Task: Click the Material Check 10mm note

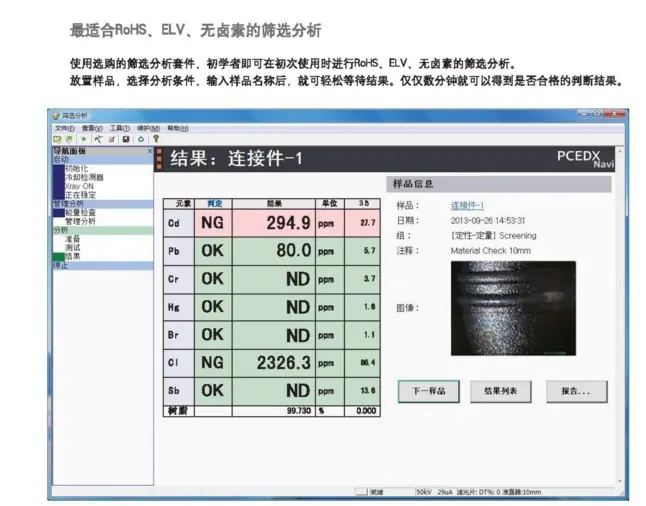Action: pos(491,251)
